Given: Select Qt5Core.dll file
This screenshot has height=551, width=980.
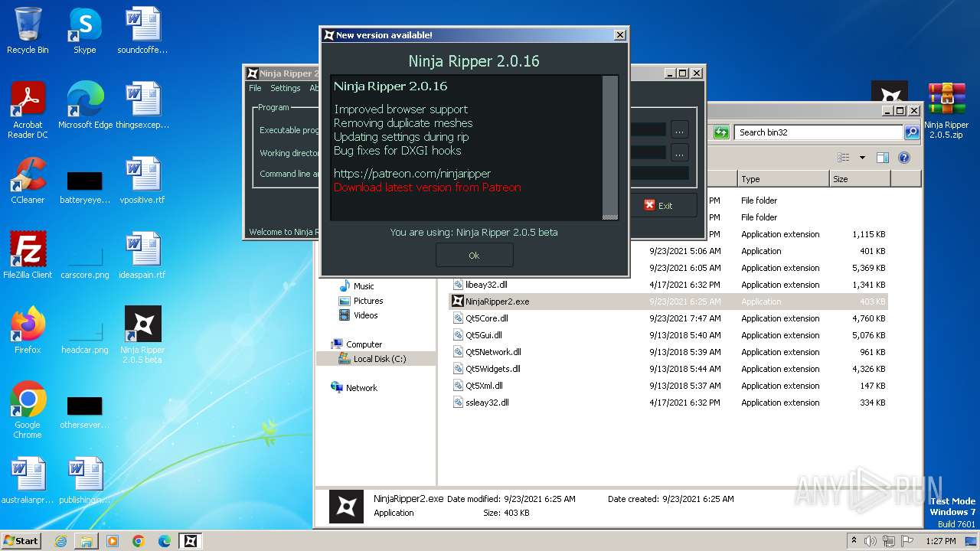Looking at the screenshot, I should pos(487,318).
